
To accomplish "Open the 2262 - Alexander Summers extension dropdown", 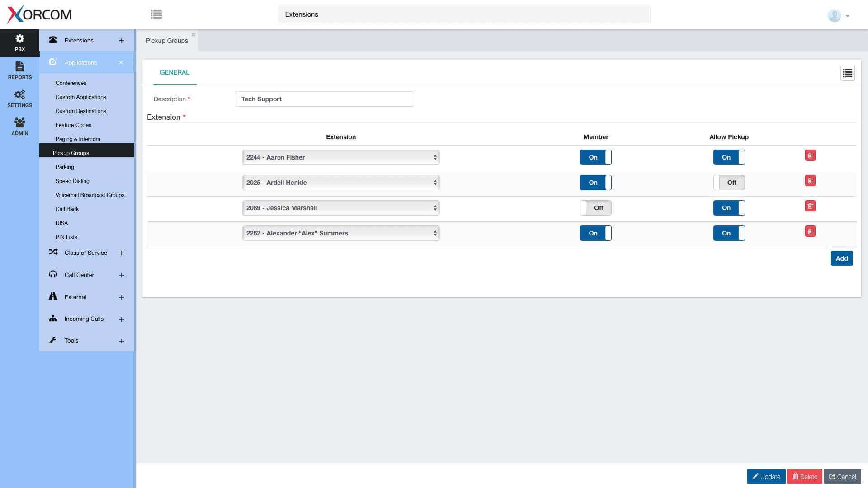I will coord(341,233).
